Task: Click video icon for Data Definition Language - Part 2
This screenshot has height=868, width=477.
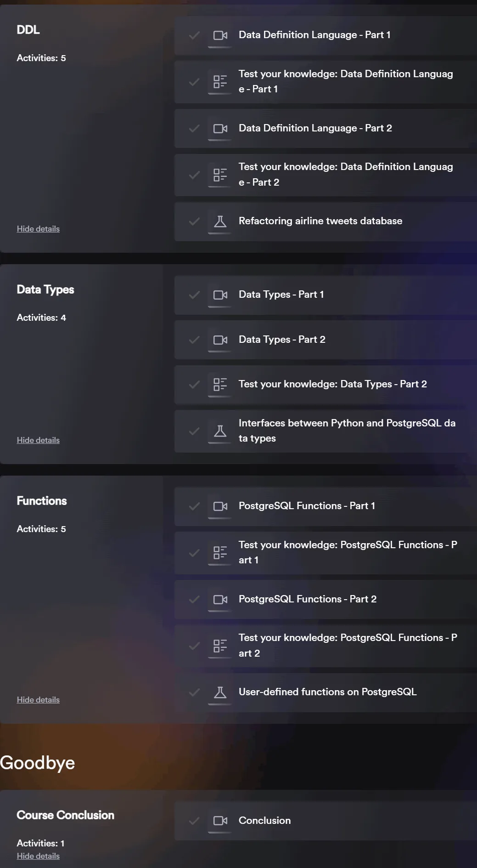Action: 220,129
